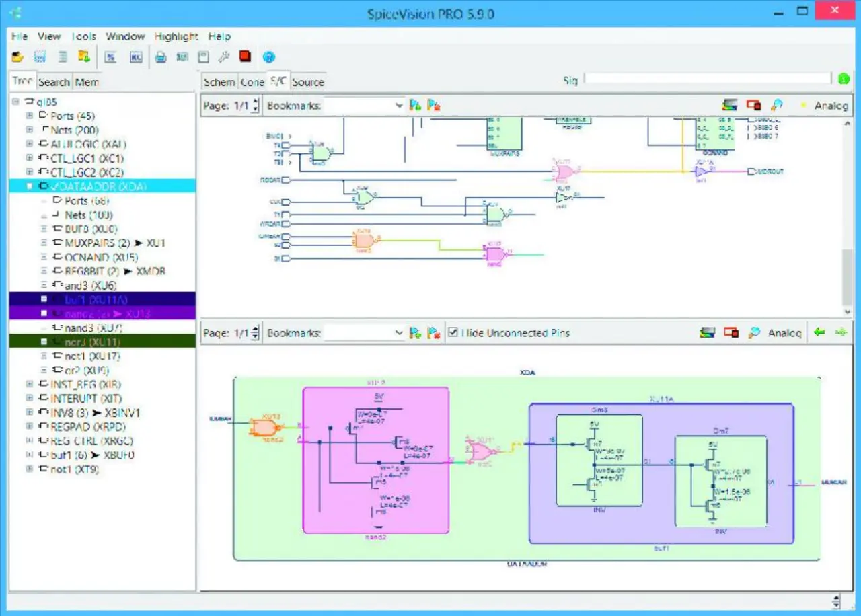Open the Help menu
This screenshot has height=616, width=861.
click(219, 36)
